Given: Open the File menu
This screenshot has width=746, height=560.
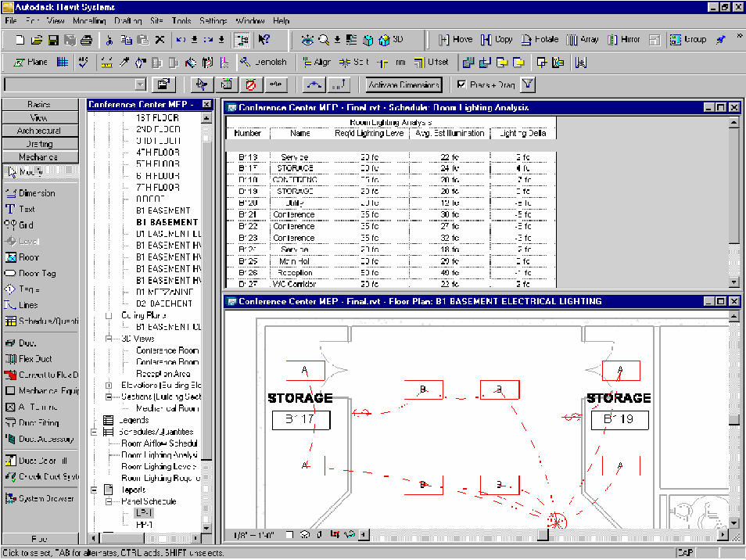Looking at the screenshot, I should click(11, 20).
